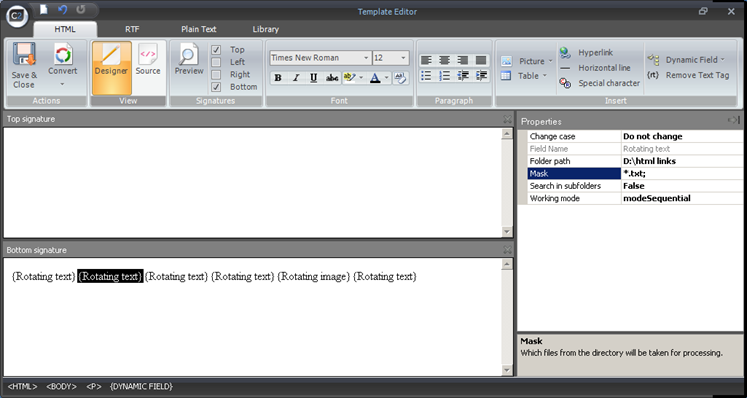Viewport: 747px width, 398px height.
Task: Increase paragraph indent
Action: (x=481, y=75)
